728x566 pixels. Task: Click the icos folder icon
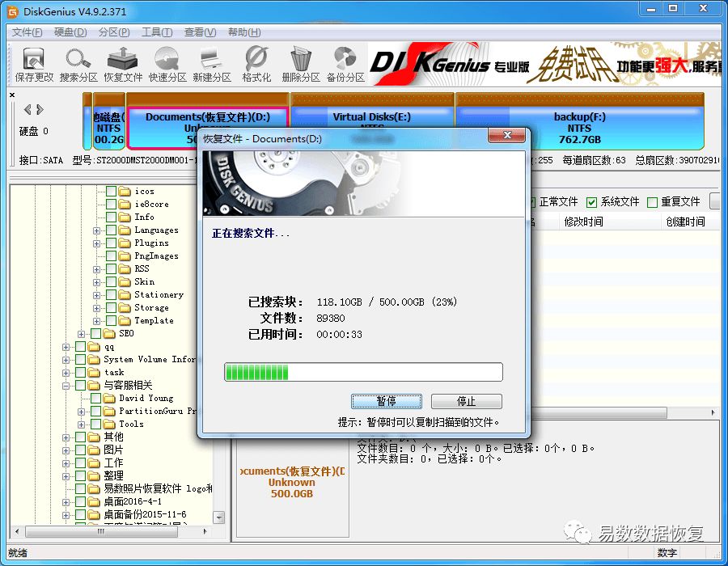point(124,191)
